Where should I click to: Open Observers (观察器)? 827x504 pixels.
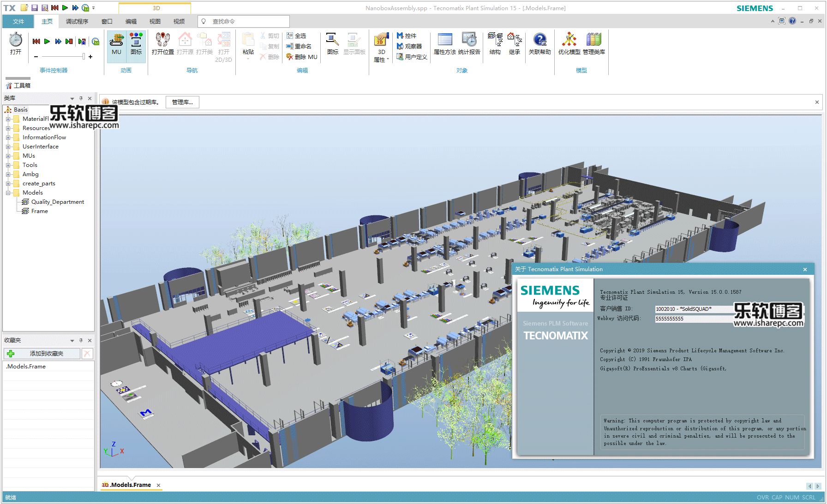point(409,46)
